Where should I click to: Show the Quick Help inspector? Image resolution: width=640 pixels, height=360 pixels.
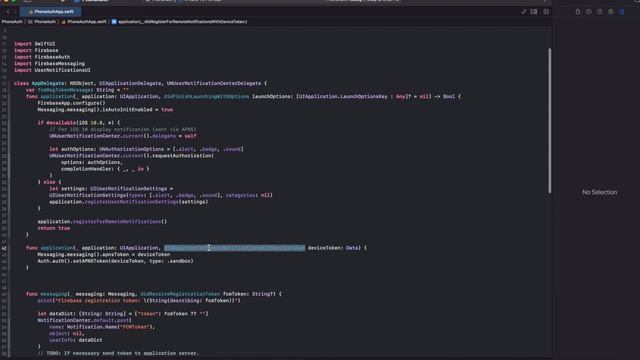coord(600,12)
